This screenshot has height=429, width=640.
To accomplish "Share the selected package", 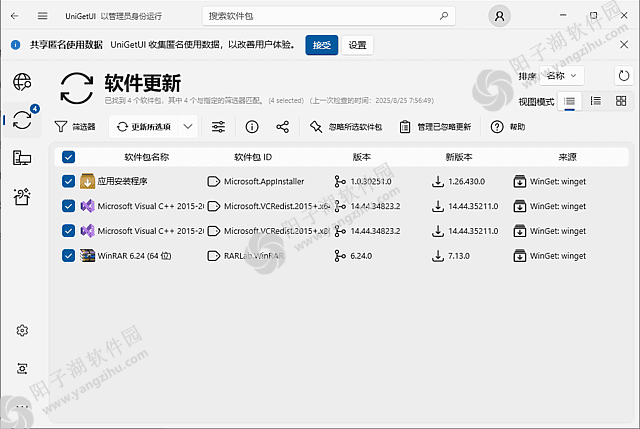I will pos(282,127).
